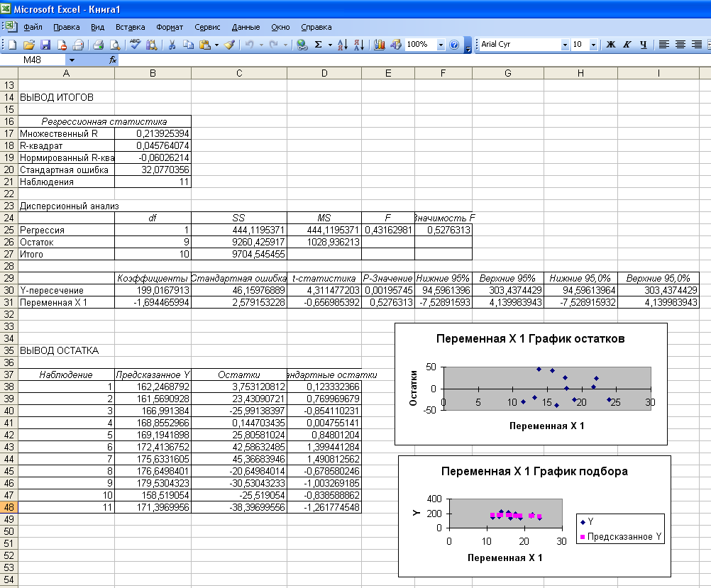Viewport: 711px width, 588px height.
Task: Save the workbook with the floppy icon
Action: [x=45, y=45]
